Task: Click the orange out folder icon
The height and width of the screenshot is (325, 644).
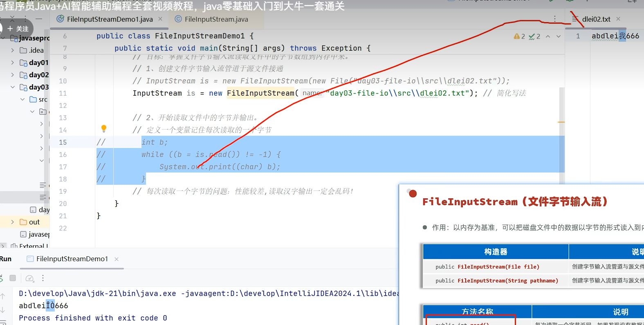Action: coord(23,222)
